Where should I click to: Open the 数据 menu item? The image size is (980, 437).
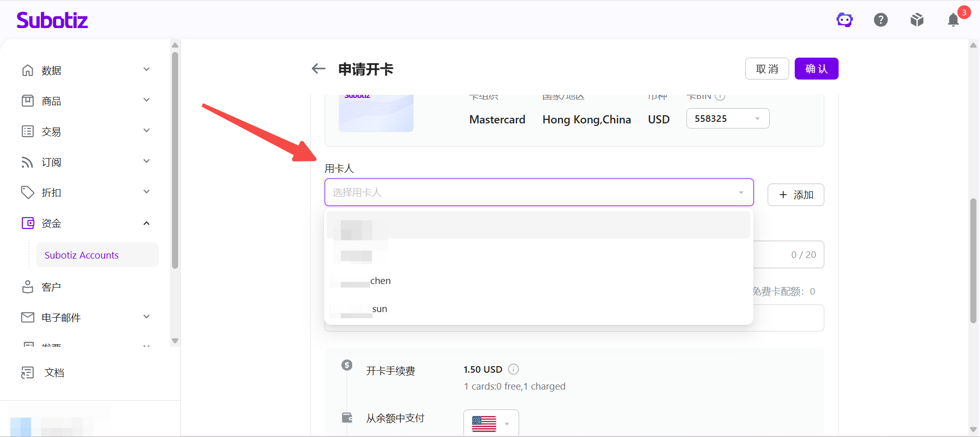pyautogui.click(x=52, y=70)
